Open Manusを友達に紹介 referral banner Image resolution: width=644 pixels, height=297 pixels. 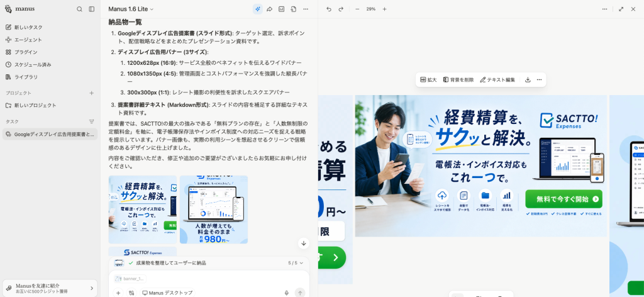pyautogui.click(x=50, y=288)
